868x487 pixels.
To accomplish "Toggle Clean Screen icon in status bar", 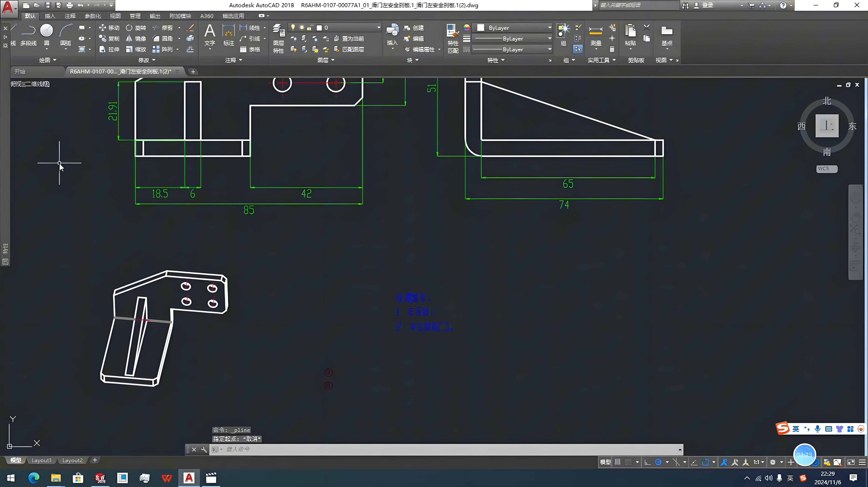I will point(851,462).
